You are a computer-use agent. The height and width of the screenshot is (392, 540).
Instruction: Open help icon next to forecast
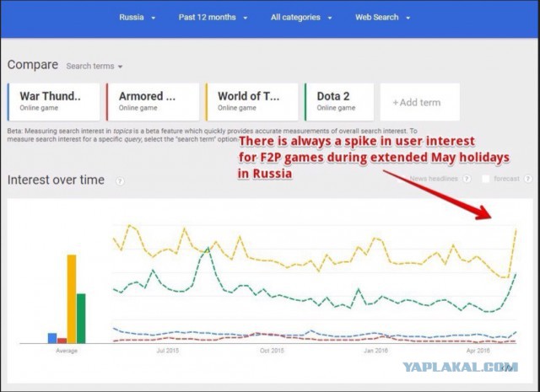528,179
